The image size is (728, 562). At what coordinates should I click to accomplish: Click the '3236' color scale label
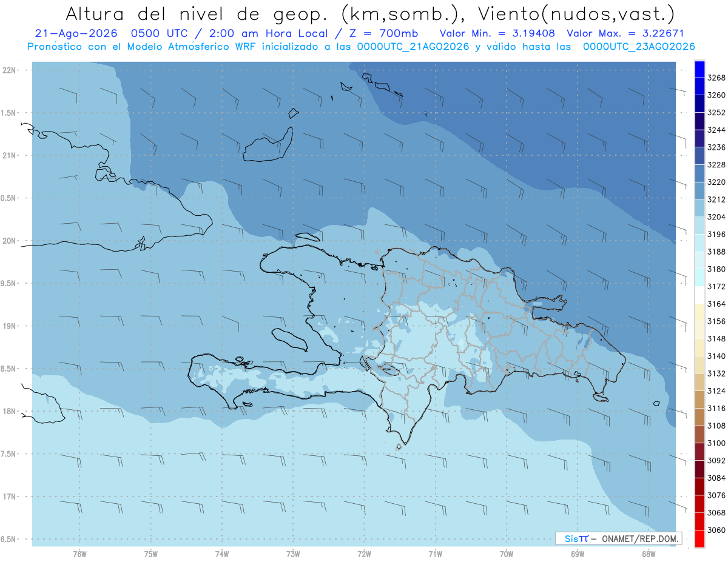[x=716, y=147]
